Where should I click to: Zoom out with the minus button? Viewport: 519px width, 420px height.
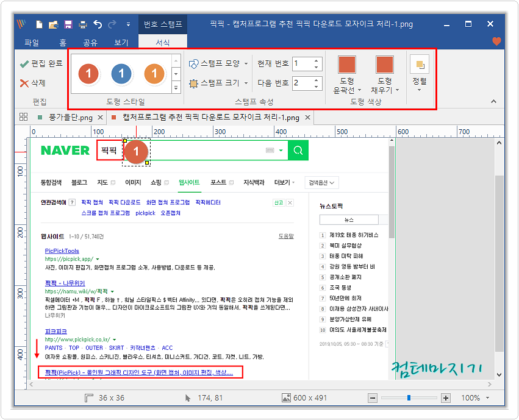(373, 398)
